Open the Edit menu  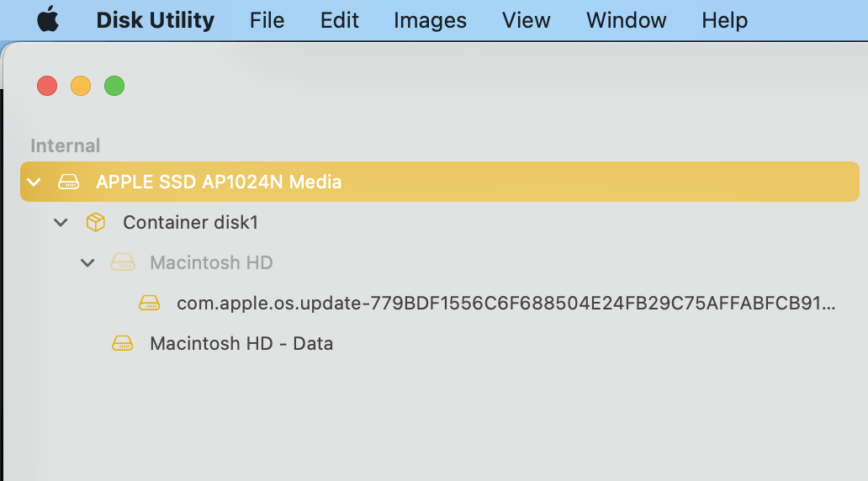point(340,20)
